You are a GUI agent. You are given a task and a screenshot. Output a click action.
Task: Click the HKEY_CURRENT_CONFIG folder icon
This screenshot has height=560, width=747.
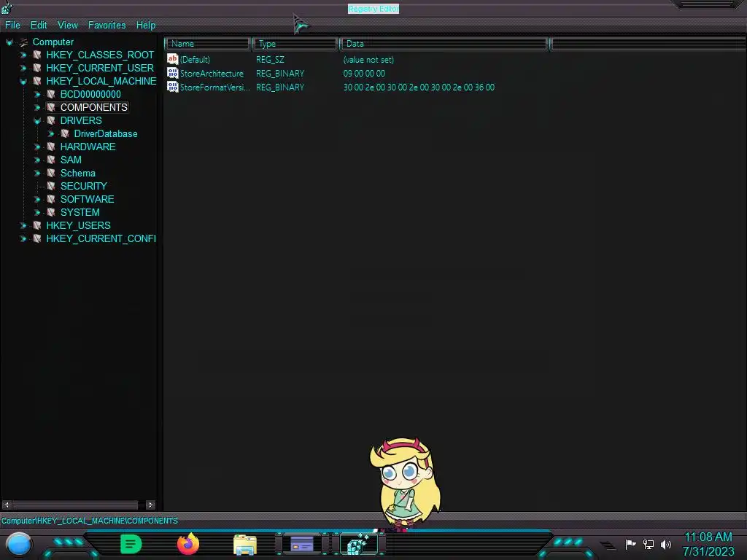click(x=37, y=238)
